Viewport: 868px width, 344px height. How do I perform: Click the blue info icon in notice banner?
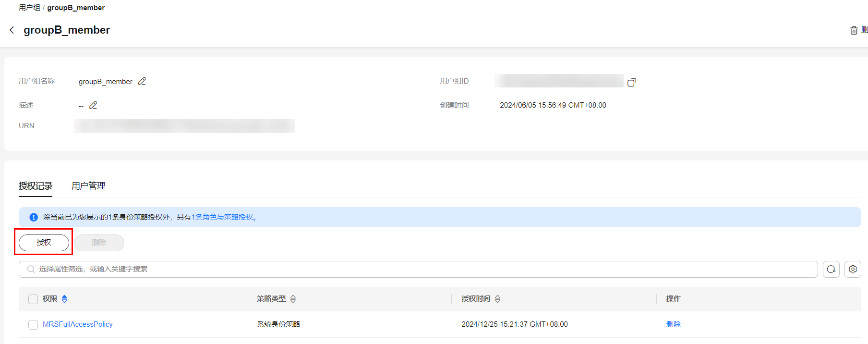click(x=34, y=217)
